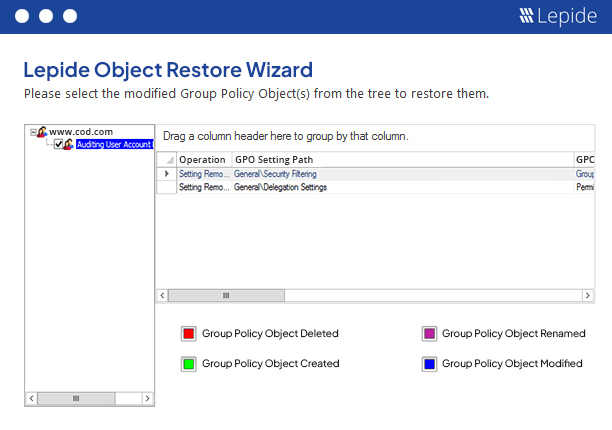612x430 pixels.
Task: Click the row indicator arrow for Security Filtering
Action: [x=167, y=174]
